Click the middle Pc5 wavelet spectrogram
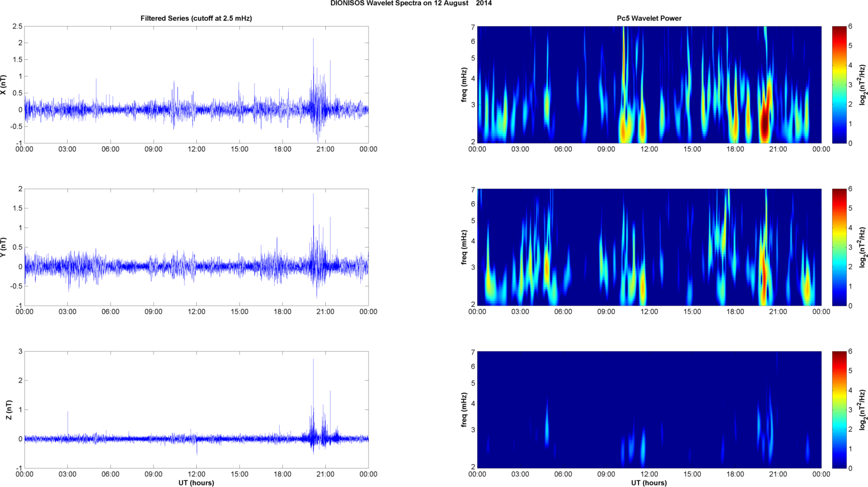The image size is (868, 487). pyautogui.click(x=649, y=247)
